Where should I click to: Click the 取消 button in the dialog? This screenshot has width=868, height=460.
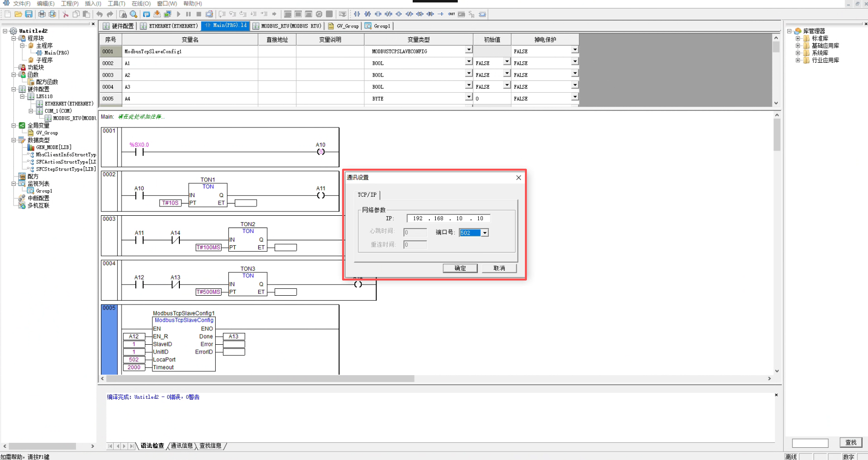pos(499,268)
